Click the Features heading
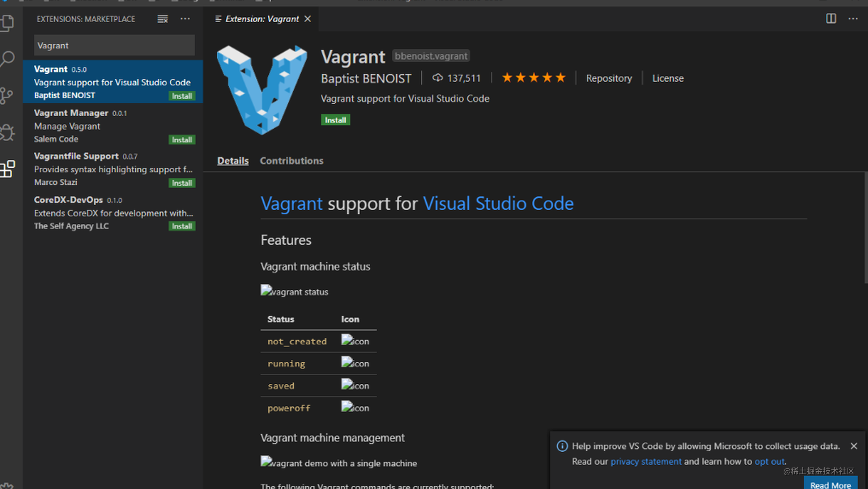The image size is (868, 489). 286,240
